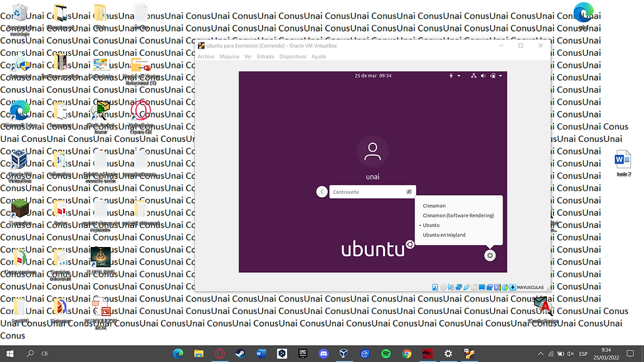The height and width of the screenshot is (362, 644).
Task: Open Microsoft Edge from the taskbar
Action: 178,353
